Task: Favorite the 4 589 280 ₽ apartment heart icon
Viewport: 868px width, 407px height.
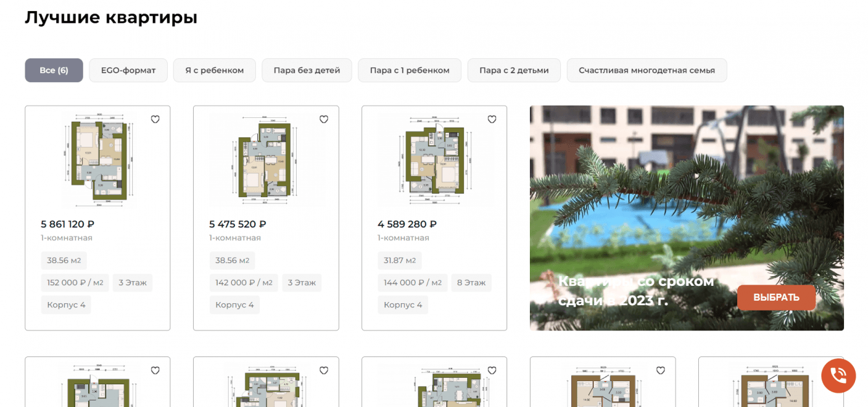Action: pos(492,119)
